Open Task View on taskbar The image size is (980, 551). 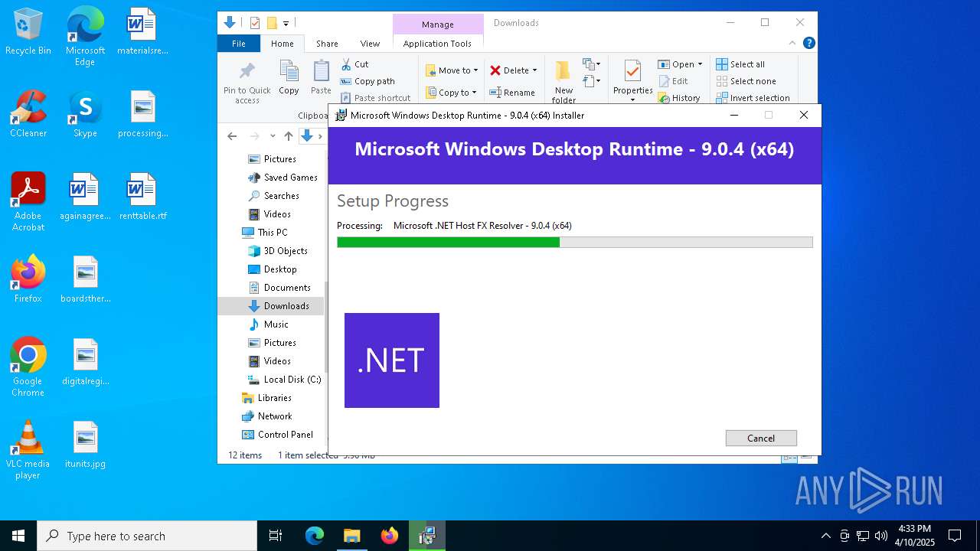tap(276, 536)
